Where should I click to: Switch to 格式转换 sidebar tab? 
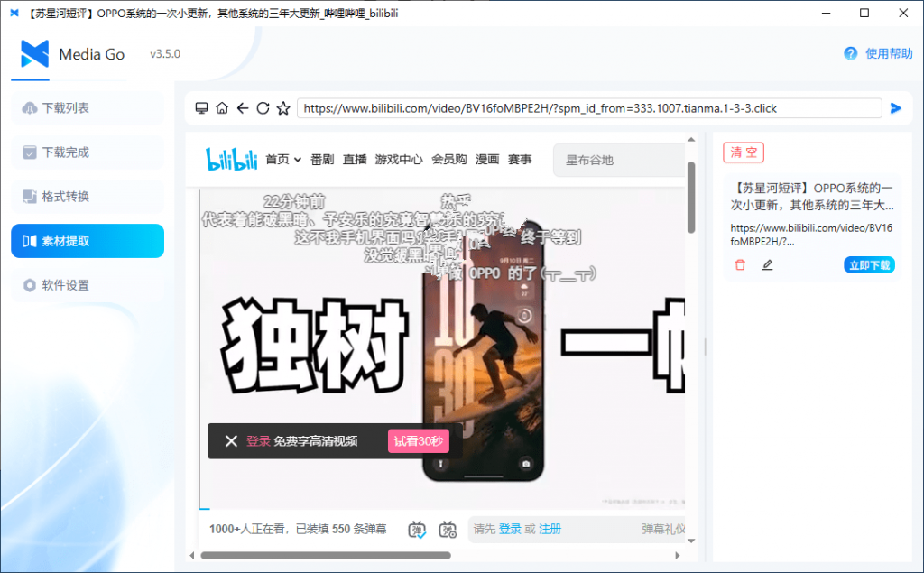(x=88, y=197)
